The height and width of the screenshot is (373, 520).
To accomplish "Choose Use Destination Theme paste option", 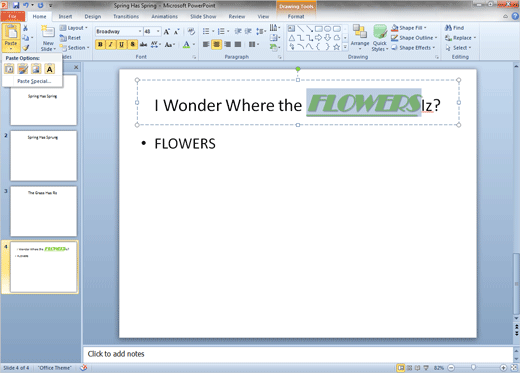I will [x=9, y=69].
